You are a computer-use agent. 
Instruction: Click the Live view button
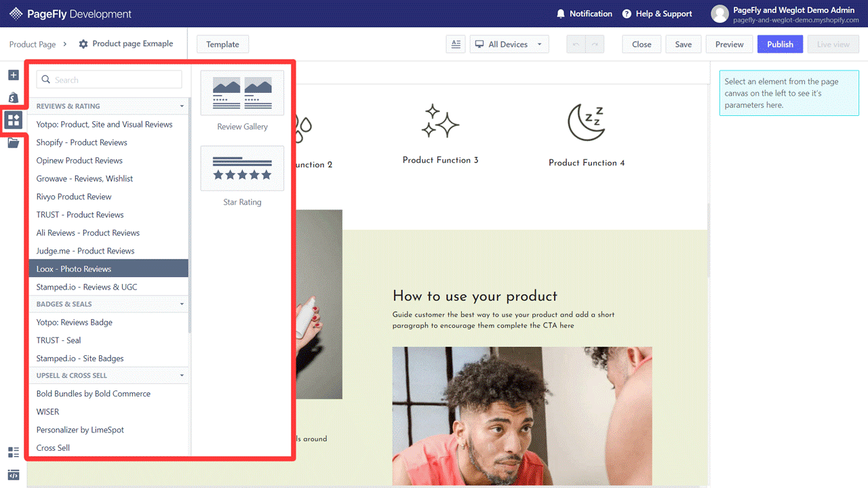(x=833, y=44)
